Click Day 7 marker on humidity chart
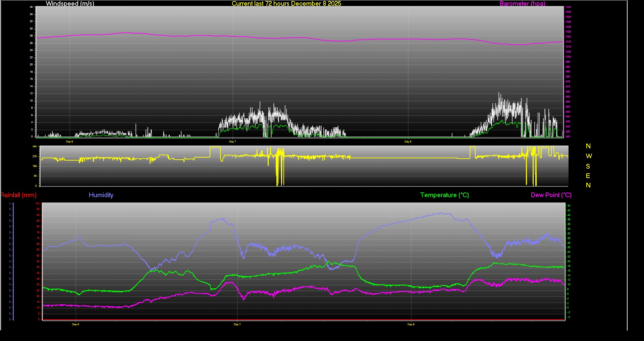 (x=237, y=325)
